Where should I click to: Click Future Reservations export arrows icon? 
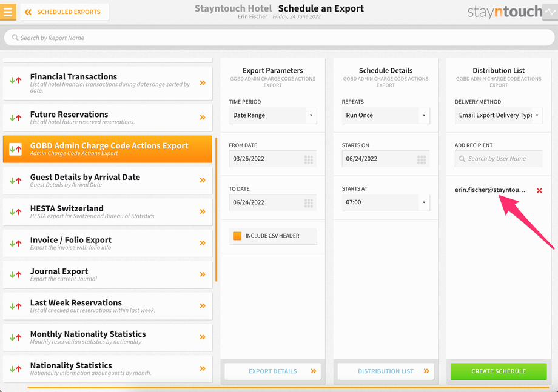15,118
